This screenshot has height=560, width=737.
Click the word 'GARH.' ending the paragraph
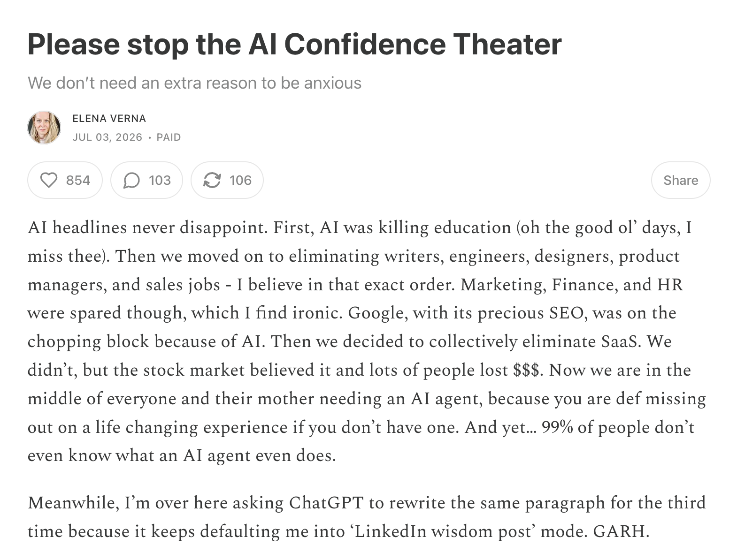pos(621,531)
